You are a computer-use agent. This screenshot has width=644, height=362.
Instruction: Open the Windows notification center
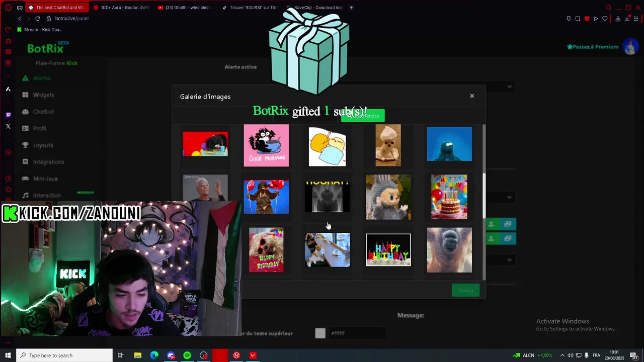click(x=634, y=355)
